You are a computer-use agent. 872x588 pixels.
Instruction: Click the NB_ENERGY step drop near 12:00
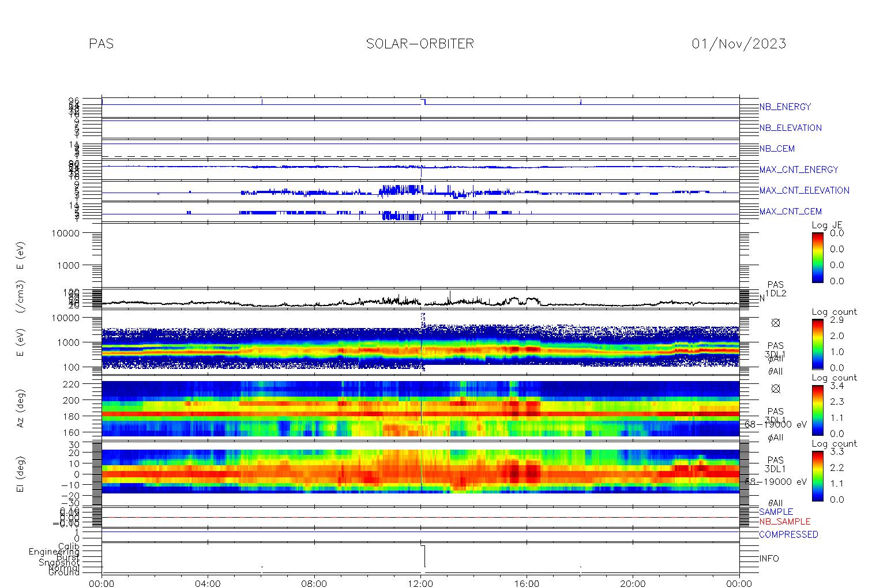coord(424,102)
